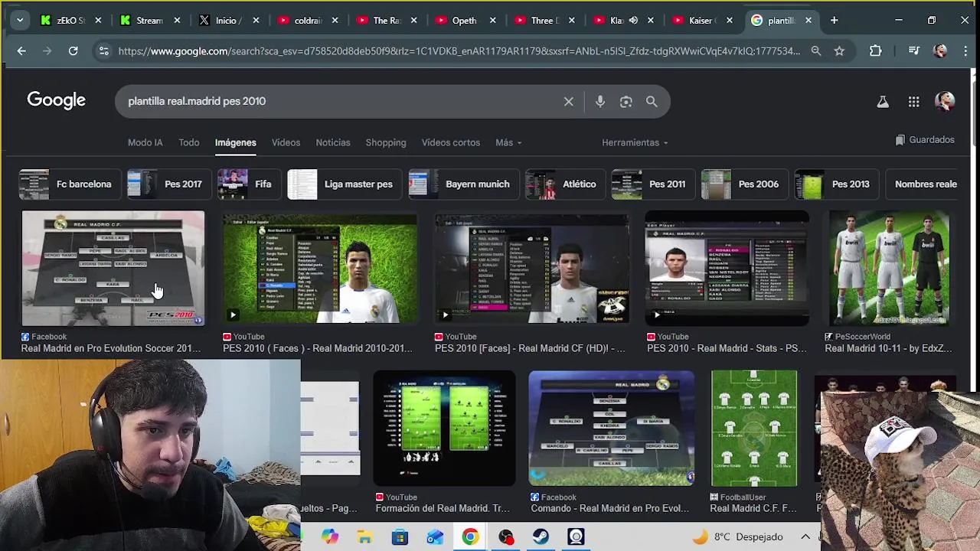Screen dimensions: 980x551
Task: Open Facebook Real Madrid formation thumbnail
Action: (x=113, y=269)
